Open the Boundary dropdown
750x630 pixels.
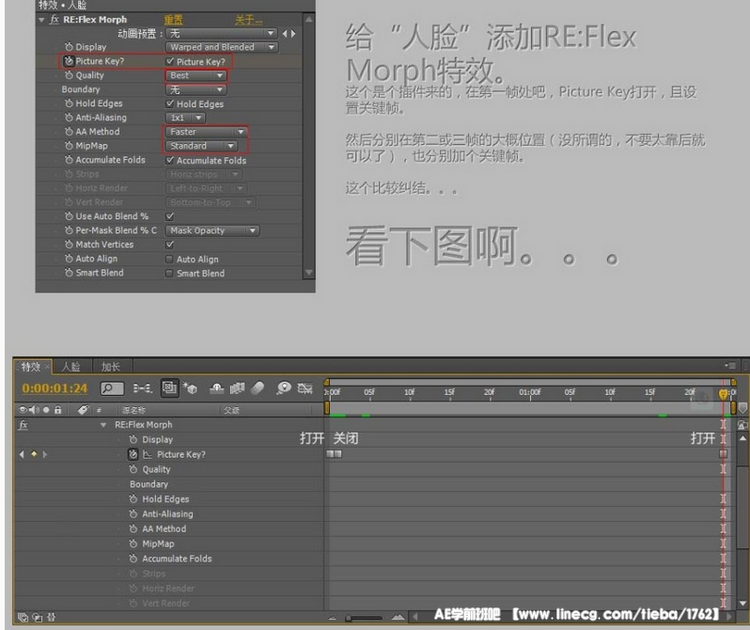[195, 89]
